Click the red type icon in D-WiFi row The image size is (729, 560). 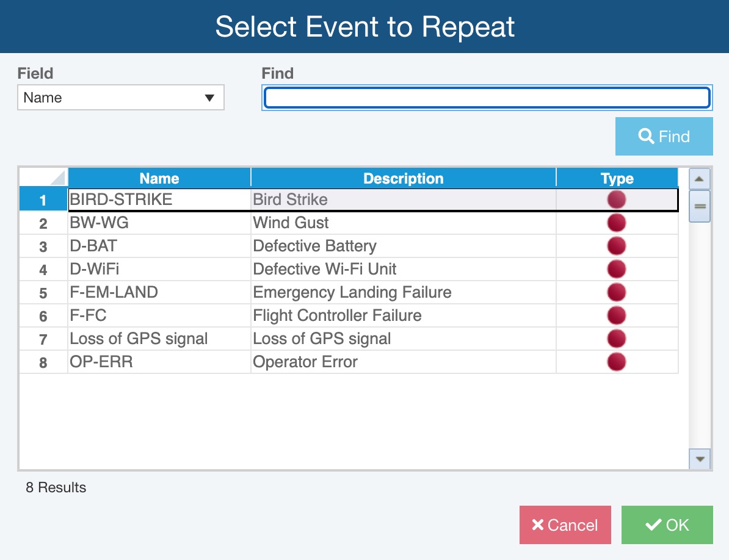[617, 269]
